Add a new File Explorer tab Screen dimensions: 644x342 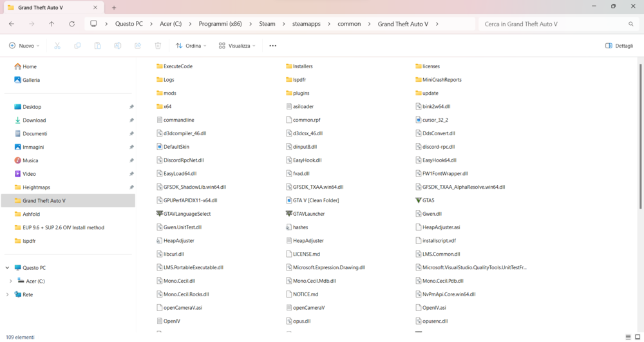click(x=114, y=7)
